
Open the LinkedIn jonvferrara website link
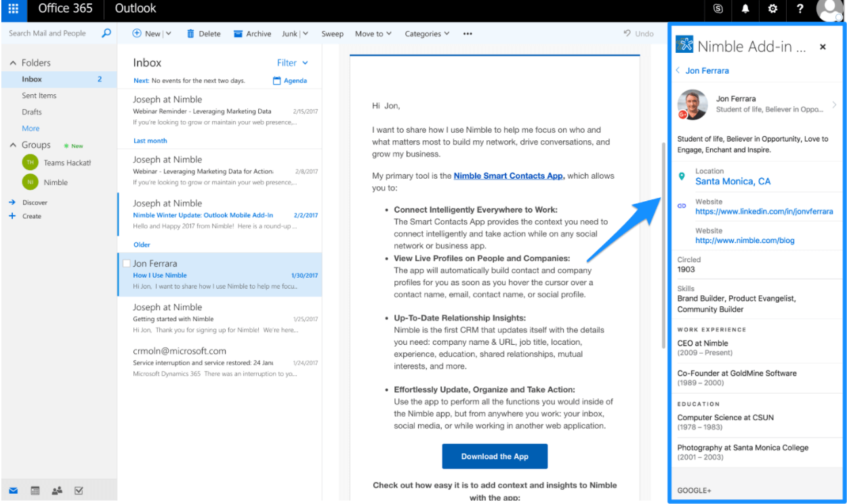click(764, 211)
